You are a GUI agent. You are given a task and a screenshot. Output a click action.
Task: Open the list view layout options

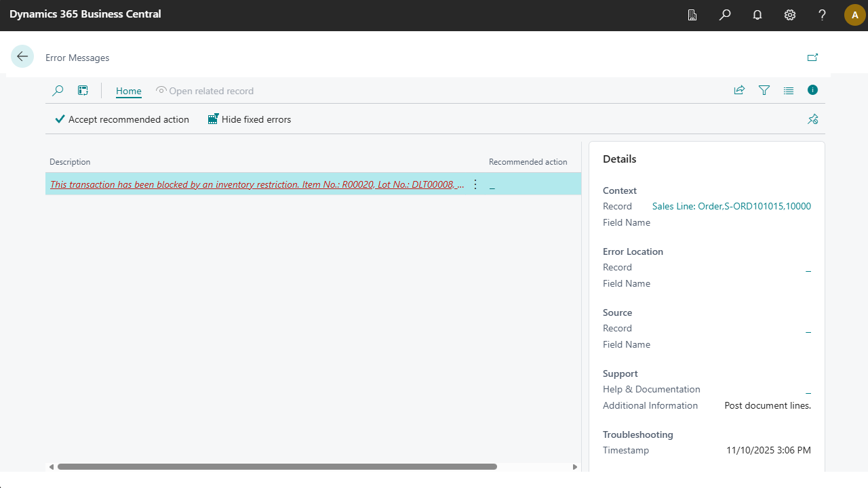tap(788, 90)
